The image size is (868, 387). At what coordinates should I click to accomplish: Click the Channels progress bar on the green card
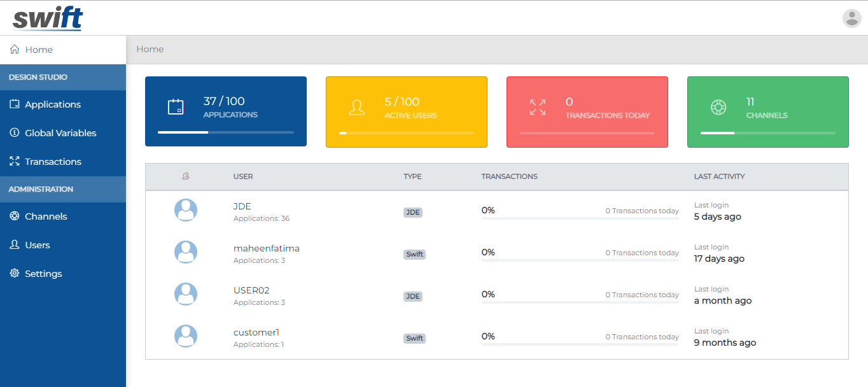click(767, 133)
